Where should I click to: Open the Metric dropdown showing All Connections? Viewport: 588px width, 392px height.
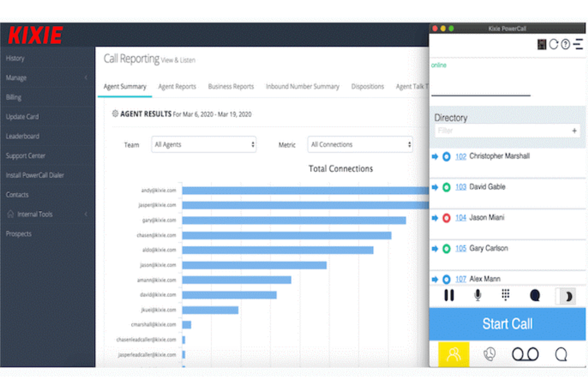point(360,145)
